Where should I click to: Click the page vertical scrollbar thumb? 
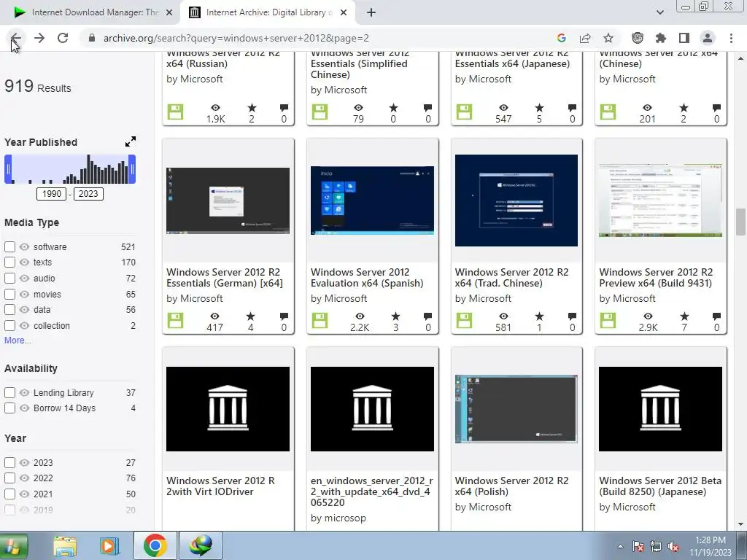click(741, 222)
